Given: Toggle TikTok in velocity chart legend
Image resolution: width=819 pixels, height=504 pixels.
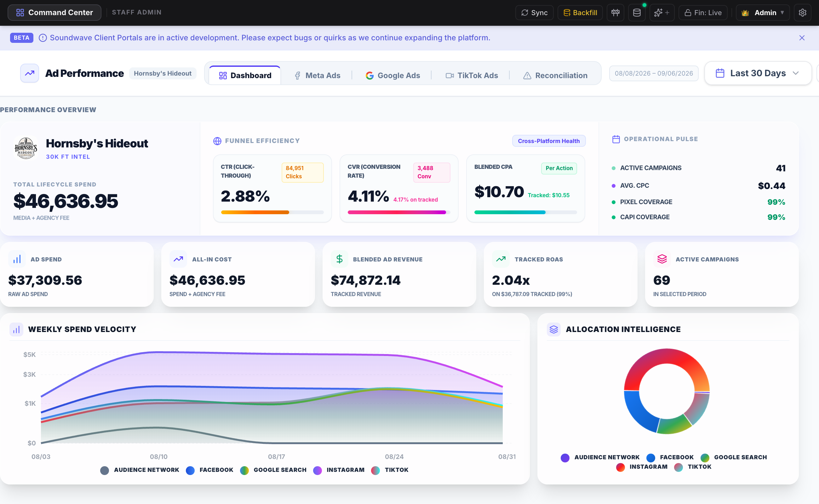Looking at the screenshot, I should coord(390,470).
